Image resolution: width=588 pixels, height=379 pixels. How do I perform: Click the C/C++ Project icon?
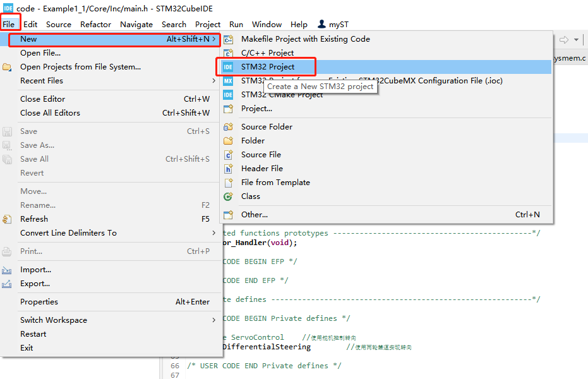pyautogui.click(x=229, y=53)
